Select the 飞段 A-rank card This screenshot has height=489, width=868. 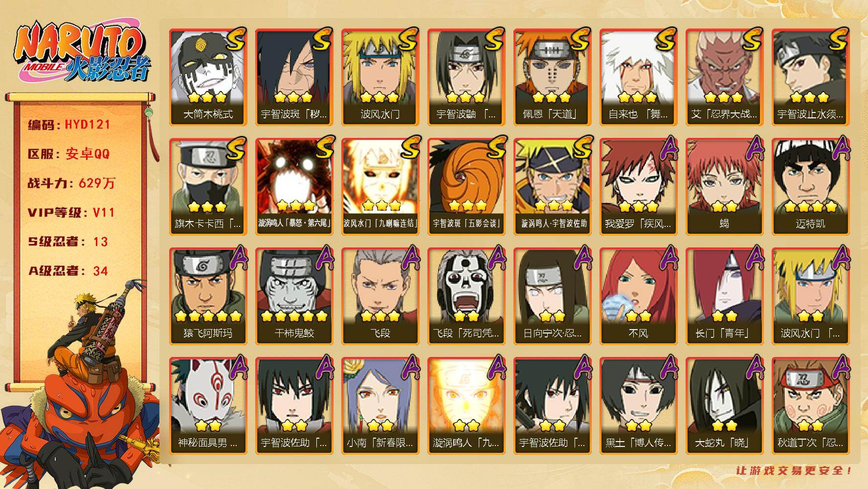point(380,296)
